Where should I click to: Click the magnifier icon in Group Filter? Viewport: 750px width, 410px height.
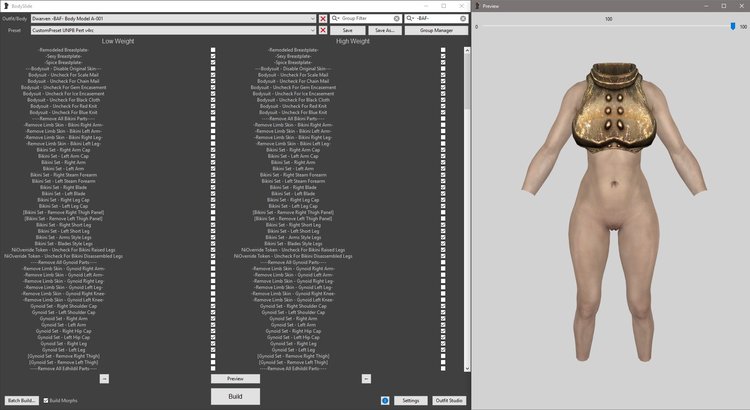click(x=336, y=18)
